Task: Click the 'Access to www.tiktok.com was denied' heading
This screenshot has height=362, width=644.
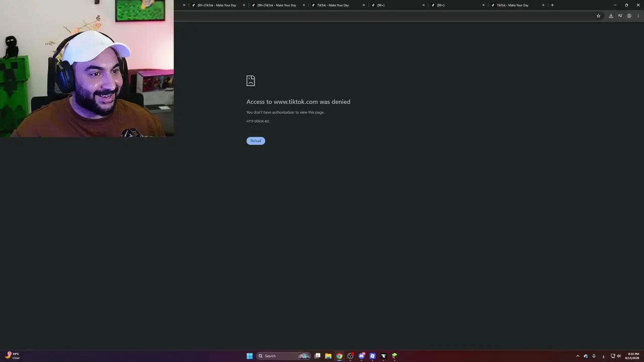Action: click(x=298, y=102)
